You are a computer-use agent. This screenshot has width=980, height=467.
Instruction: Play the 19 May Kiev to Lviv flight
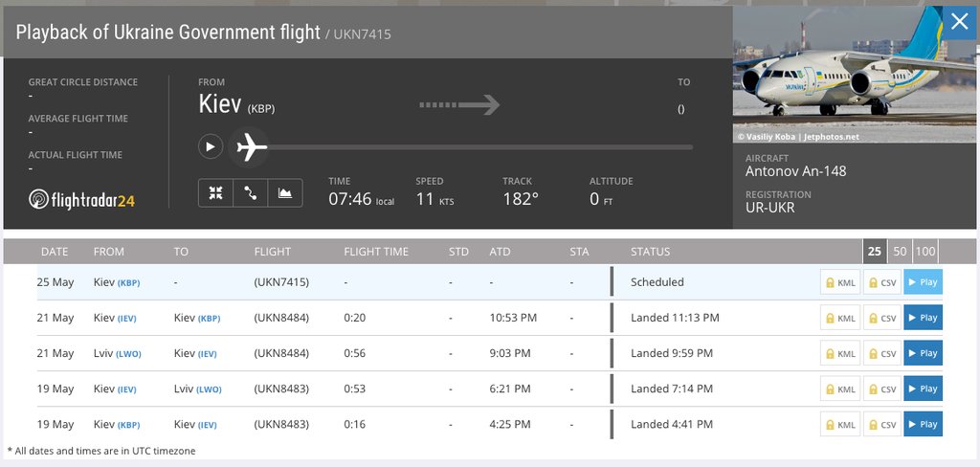923,389
